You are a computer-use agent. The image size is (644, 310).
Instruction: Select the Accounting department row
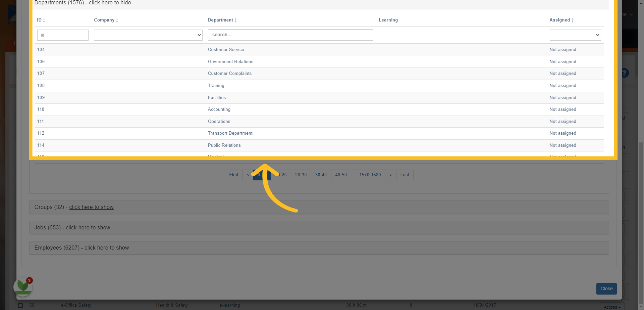[x=319, y=109]
